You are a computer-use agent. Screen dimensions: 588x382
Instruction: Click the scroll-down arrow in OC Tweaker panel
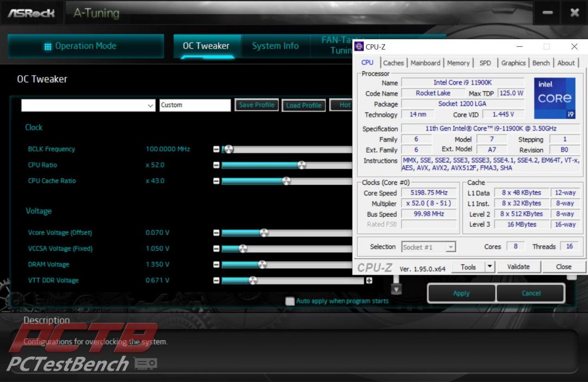pyautogui.click(x=396, y=289)
